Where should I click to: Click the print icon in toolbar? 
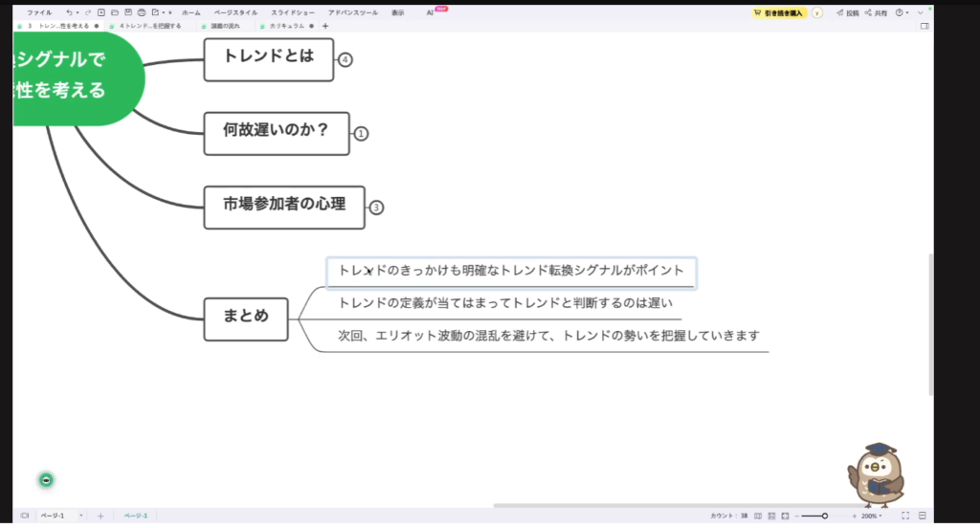coord(141,12)
